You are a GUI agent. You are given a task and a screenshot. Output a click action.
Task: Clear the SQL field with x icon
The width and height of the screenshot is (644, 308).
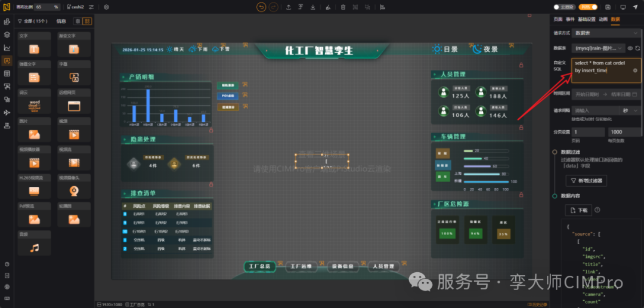click(635, 70)
